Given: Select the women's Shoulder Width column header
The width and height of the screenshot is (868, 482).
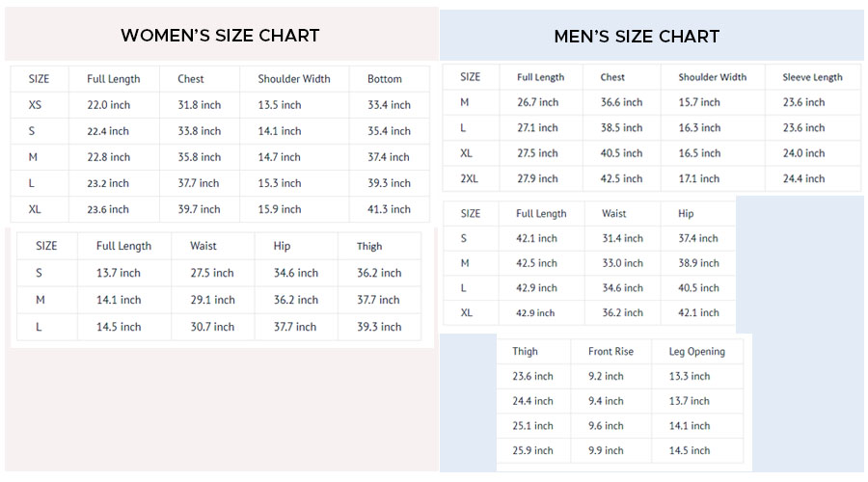Looking at the screenshot, I should point(293,79).
